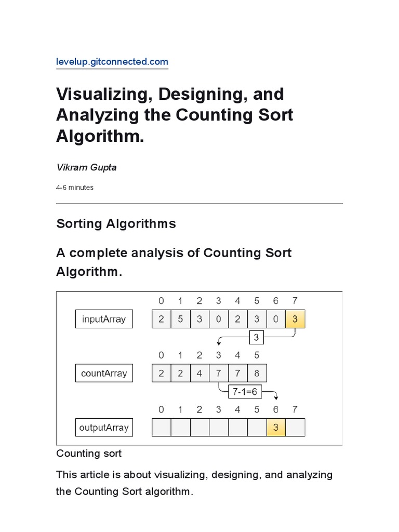Click the article title heading

coord(175,115)
